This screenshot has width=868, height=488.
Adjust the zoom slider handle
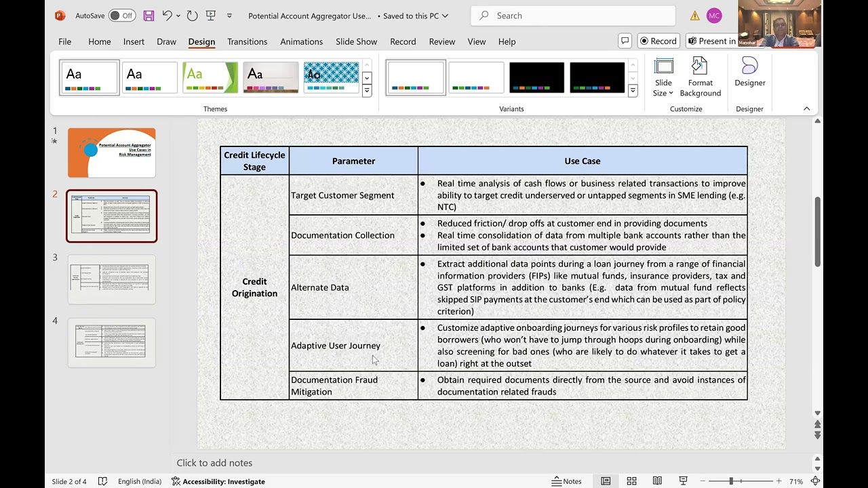click(x=731, y=481)
